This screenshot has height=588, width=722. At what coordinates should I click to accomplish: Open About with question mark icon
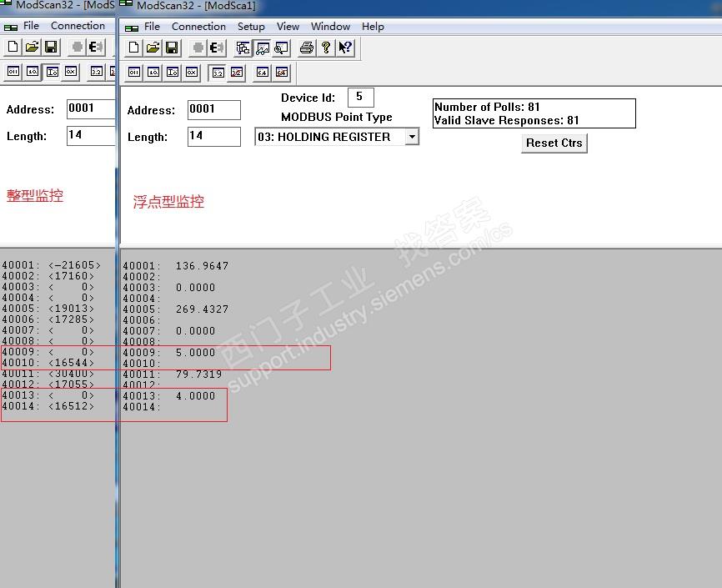326,48
